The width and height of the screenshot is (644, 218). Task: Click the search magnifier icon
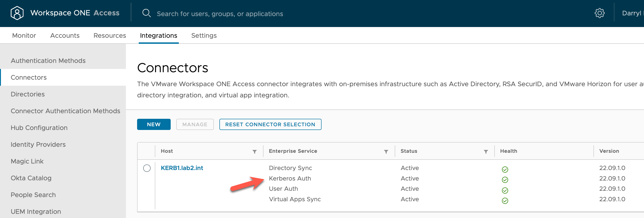[146, 13]
